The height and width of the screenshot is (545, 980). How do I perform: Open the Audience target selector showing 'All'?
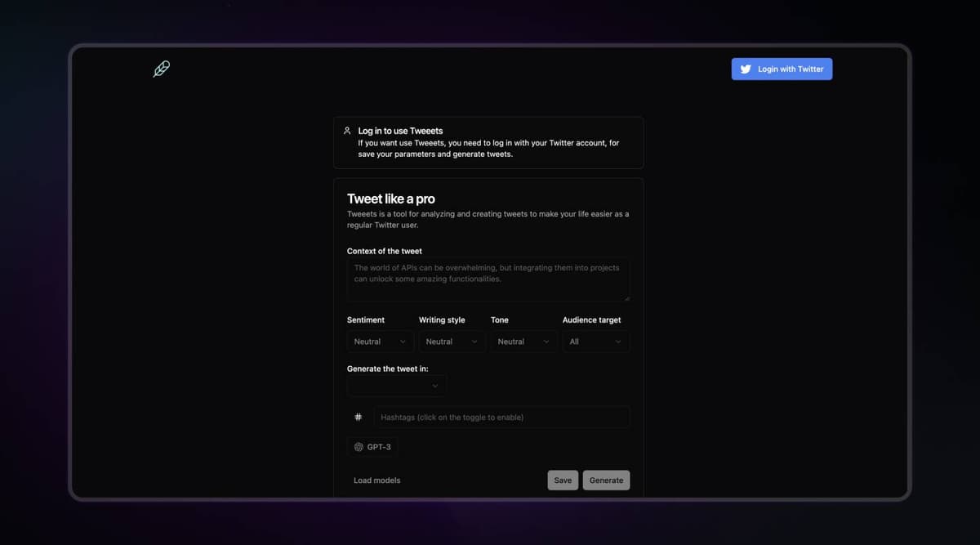[x=595, y=341]
